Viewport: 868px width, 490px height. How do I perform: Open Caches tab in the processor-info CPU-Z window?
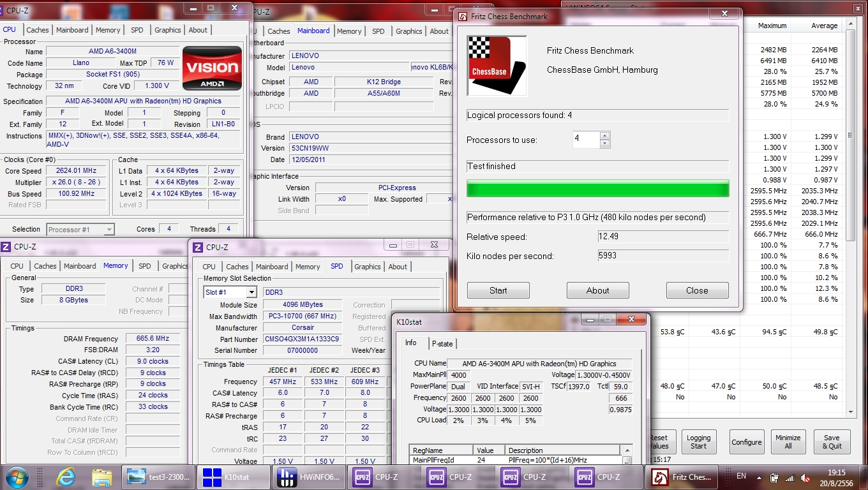click(x=38, y=30)
